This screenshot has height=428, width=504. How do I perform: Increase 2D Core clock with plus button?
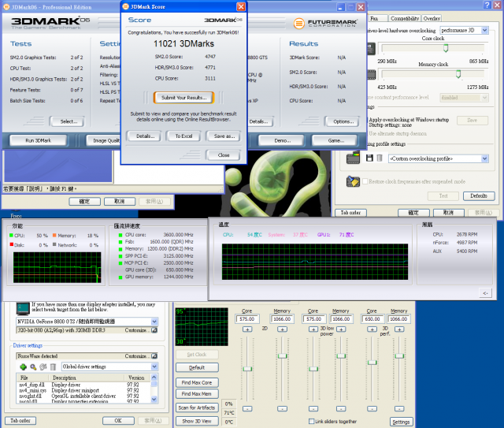(x=247, y=329)
